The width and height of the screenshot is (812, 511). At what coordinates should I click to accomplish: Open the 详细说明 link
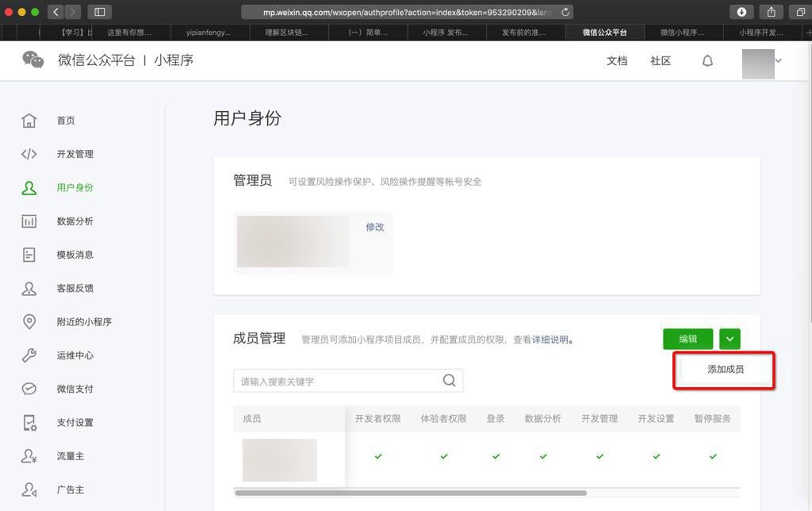[x=550, y=340]
